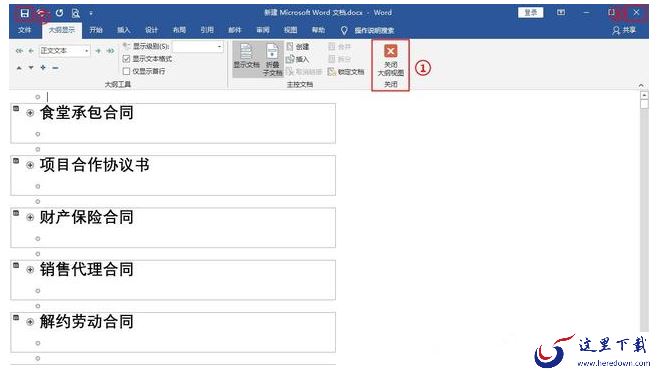Expand 销售代理合同 heading plus symbol
This screenshot has height=371, width=660.
[30, 270]
